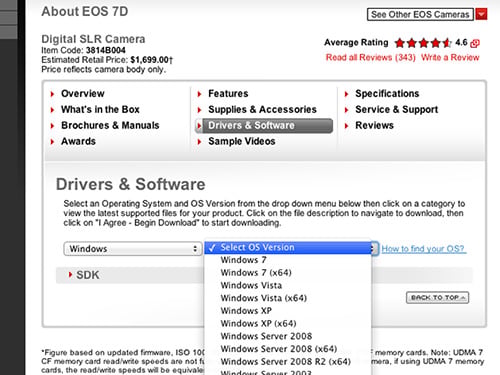
Task: Open the Overview section
Action: coord(83,94)
